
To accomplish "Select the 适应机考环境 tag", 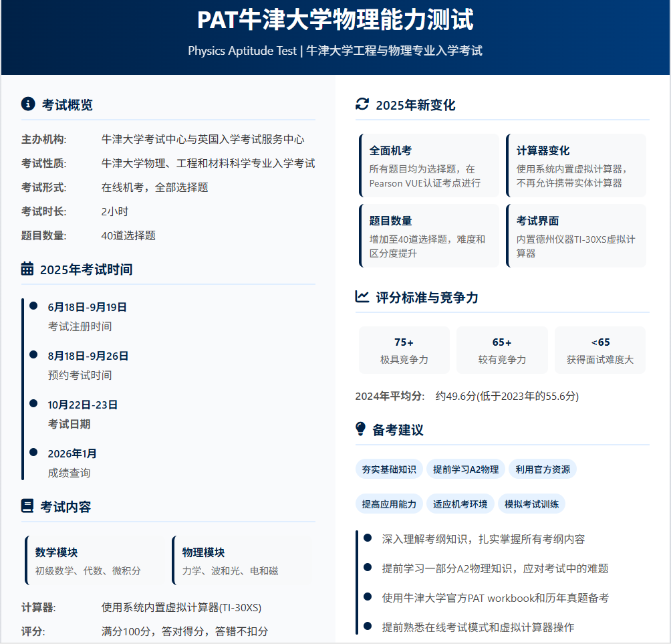I will (460, 504).
